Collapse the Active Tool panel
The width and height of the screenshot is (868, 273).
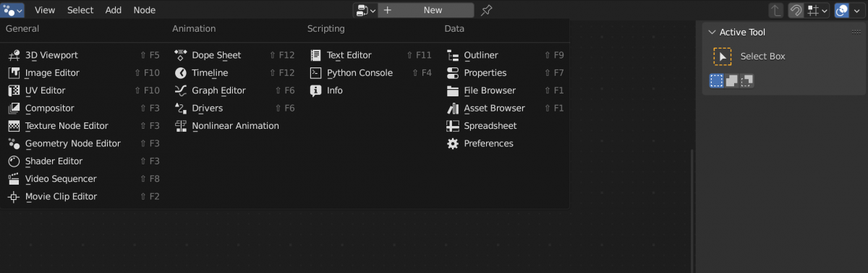(x=712, y=32)
